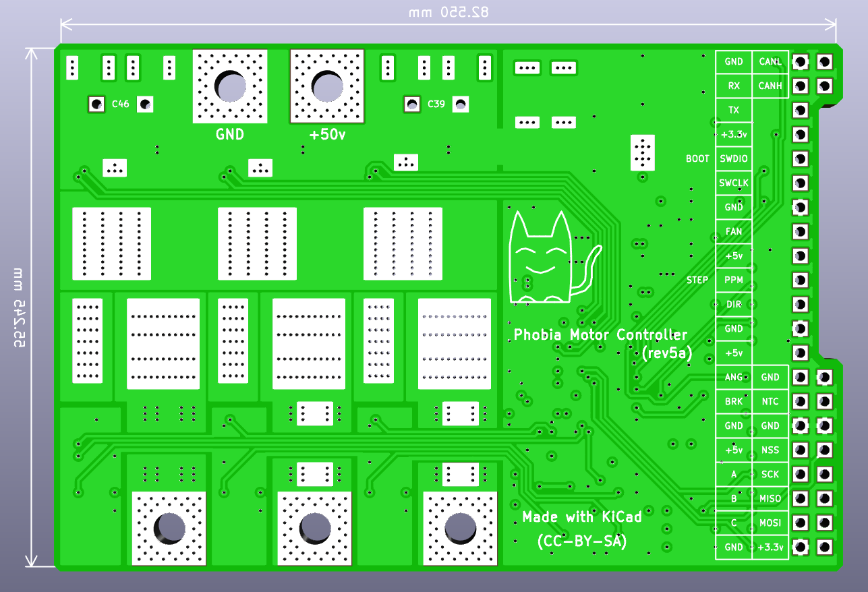
Task: Click the Phobia Motor Controller title text
Action: [x=600, y=335]
